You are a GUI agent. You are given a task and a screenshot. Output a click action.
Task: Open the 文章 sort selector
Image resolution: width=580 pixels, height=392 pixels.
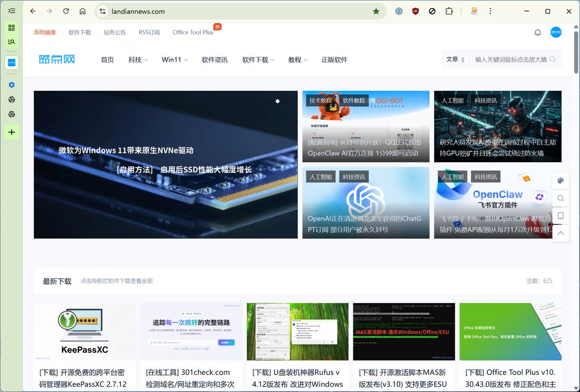click(x=455, y=58)
